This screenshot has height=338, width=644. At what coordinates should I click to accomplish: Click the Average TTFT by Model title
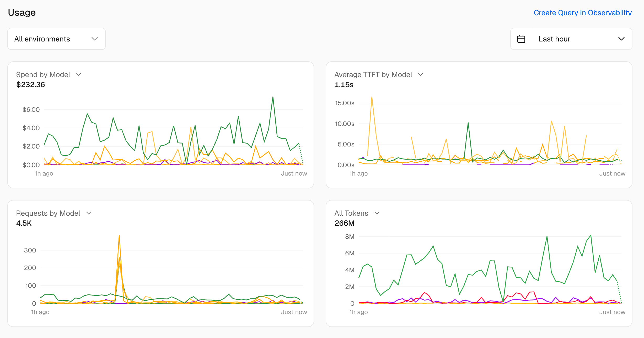pyautogui.click(x=373, y=75)
